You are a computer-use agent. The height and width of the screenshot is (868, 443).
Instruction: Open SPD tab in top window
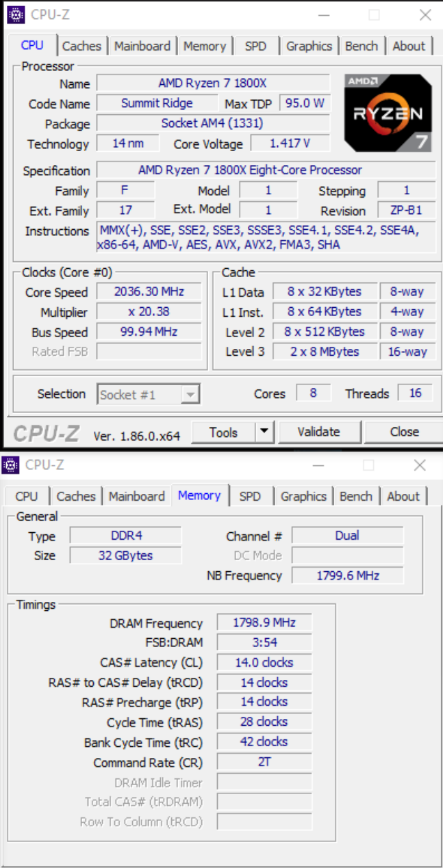pyautogui.click(x=255, y=46)
